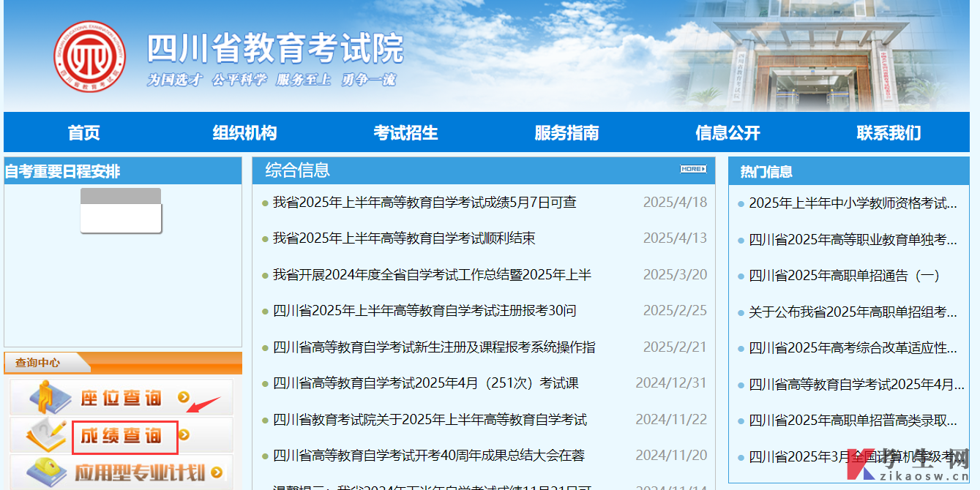Open article 2025年上半年高等教育自学考试顺利结束

click(404, 238)
